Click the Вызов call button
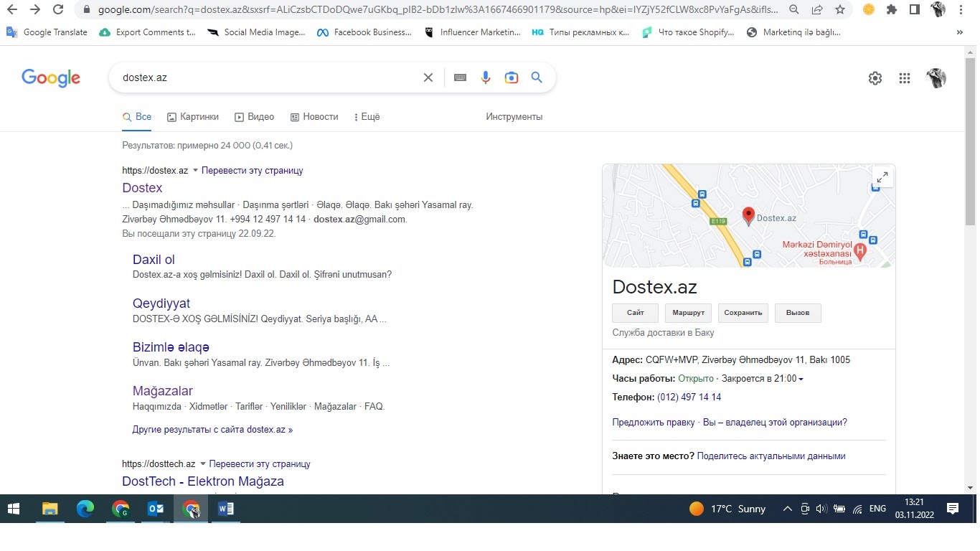The width and height of the screenshot is (980, 551). tap(798, 313)
